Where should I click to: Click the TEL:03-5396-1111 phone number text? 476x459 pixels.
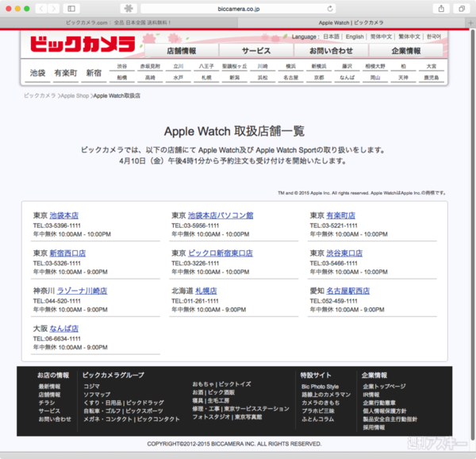click(x=57, y=226)
